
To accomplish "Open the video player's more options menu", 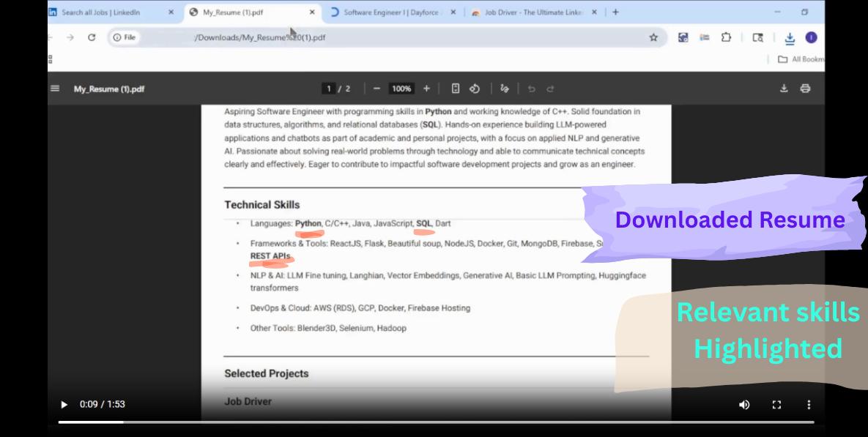I will (808, 404).
